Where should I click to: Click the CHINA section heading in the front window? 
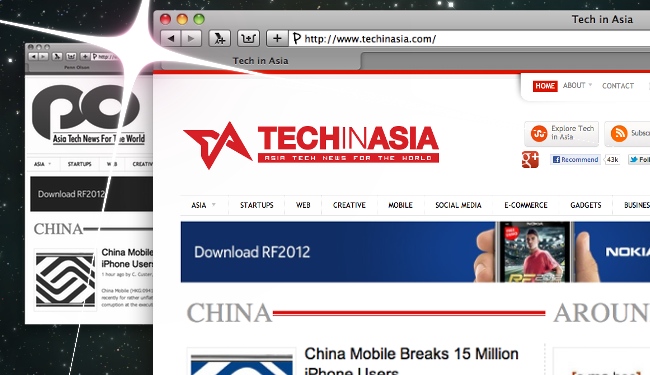(229, 313)
